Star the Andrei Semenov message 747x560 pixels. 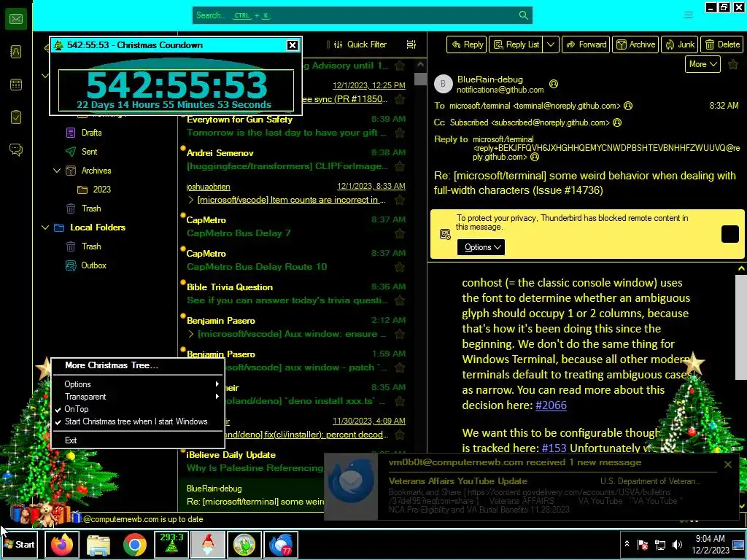(400, 166)
